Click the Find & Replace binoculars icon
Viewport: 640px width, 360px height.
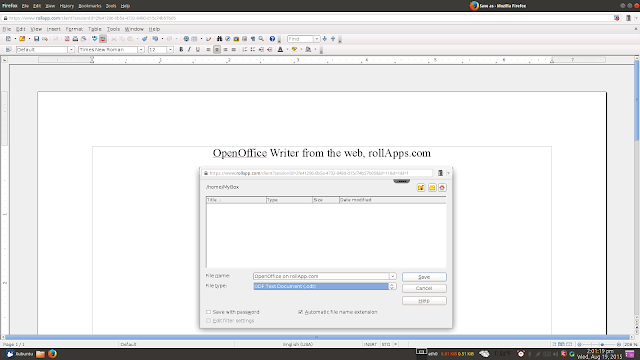tap(220, 39)
